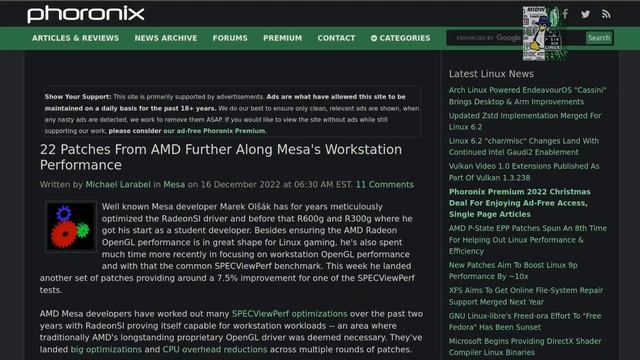
Task: Open Articles & Reviews menu
Action: point(76,38)
